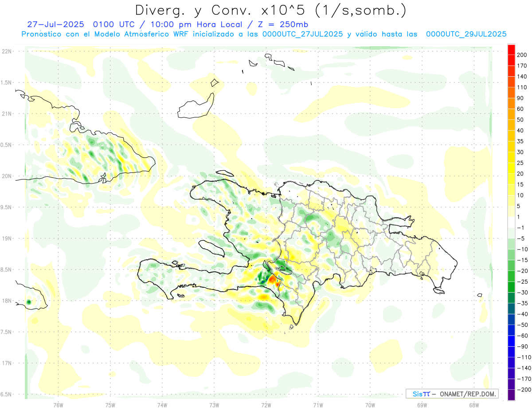Pick the yellow swatch between 20 and 25
The image size is (532, 411).
(511, 168)
